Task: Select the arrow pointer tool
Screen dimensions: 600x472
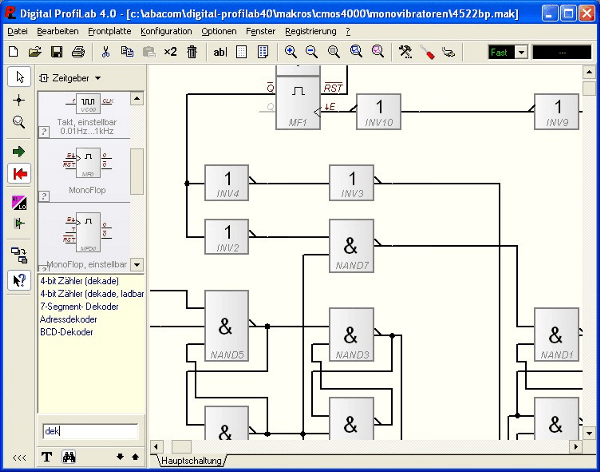Action: [20, 77]
